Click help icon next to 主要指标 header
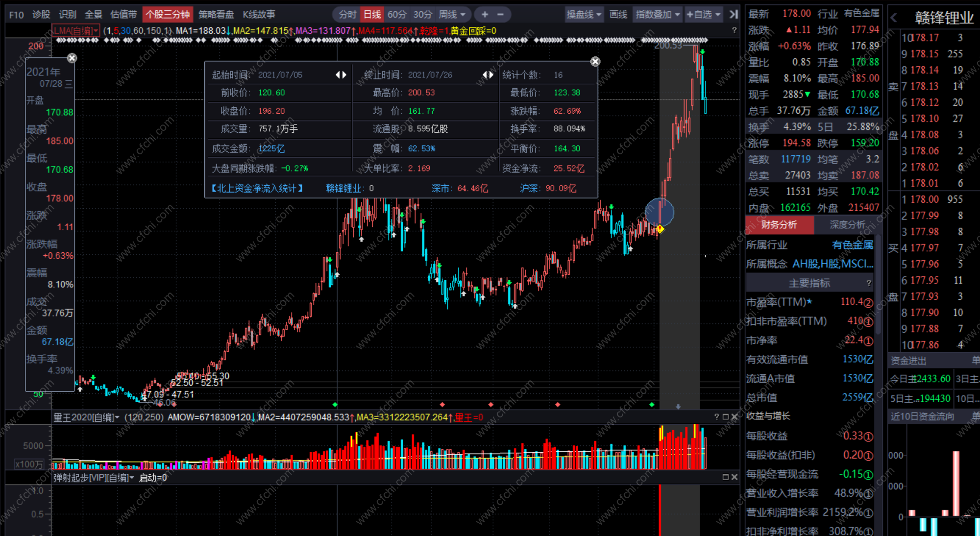The width and height of the screenshot is (980, 536). point(869,283)
